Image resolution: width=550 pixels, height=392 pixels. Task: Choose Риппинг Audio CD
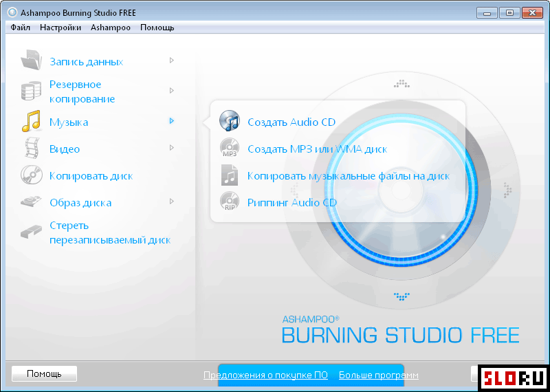tap(292, 202)
